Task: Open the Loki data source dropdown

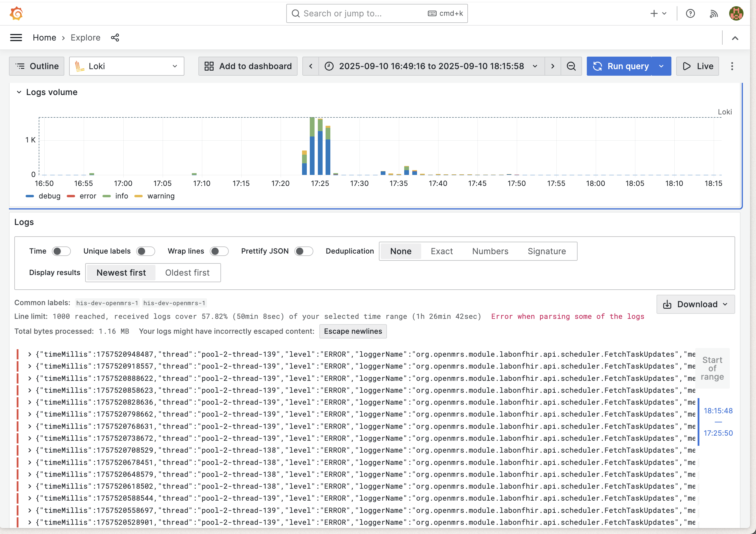Action: pyautogui.click(x=126, y=66)
